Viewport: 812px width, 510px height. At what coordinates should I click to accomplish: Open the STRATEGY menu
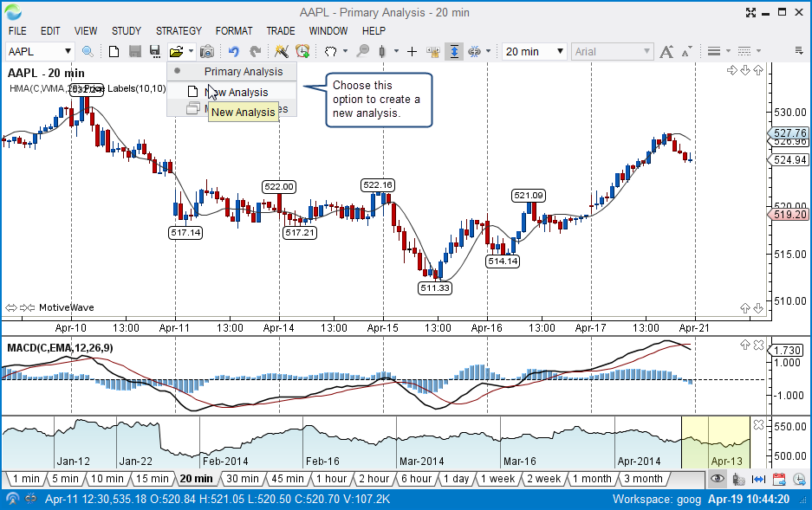(x=179, y=31)
